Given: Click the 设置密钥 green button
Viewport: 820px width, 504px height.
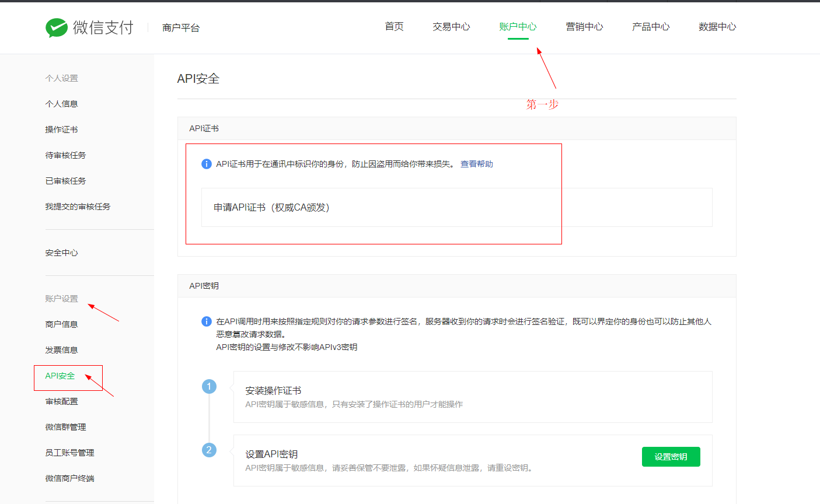Looking at the screenshot, I should tap(671, 457).
